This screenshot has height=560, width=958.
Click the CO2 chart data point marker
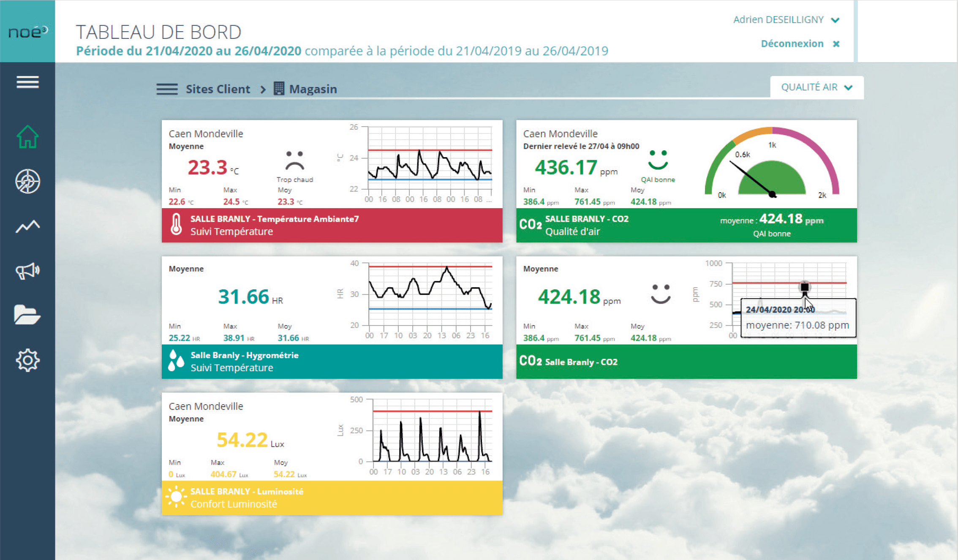805,287
